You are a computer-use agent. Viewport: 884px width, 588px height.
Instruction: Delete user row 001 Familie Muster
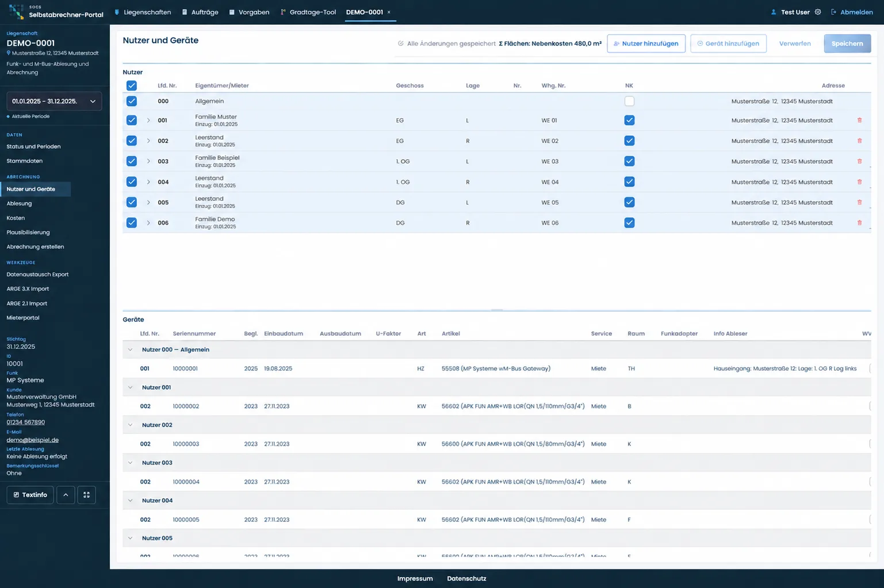(859, 120)
